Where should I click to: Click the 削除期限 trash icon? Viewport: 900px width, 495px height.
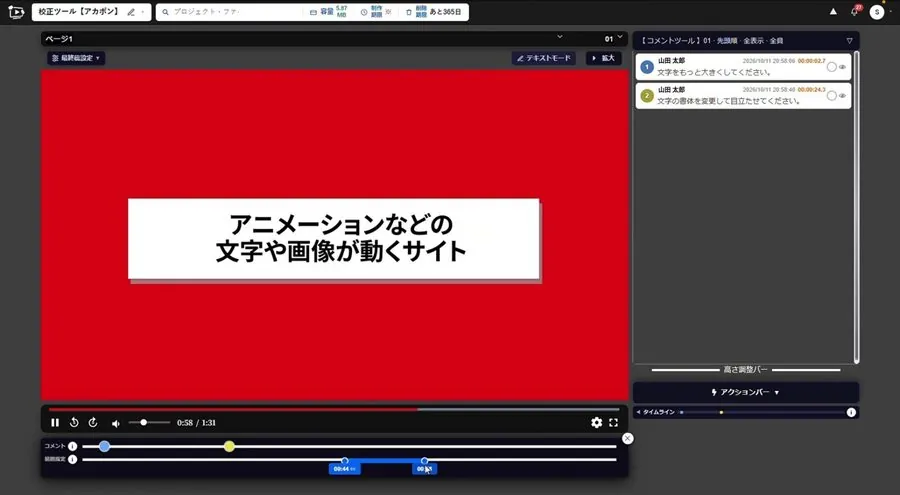point(409,12)
